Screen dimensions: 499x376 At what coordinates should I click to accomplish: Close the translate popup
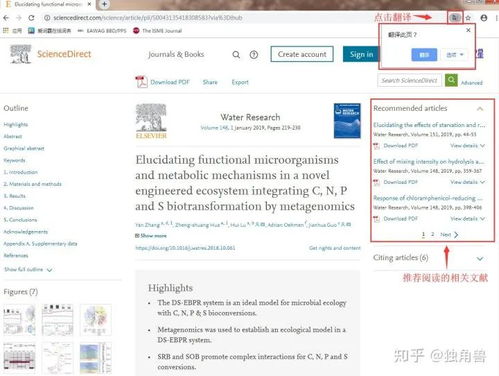[468, 30]
